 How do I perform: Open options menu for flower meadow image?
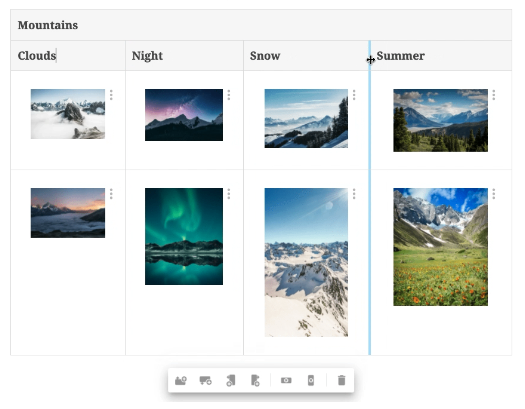coord(494,194)
